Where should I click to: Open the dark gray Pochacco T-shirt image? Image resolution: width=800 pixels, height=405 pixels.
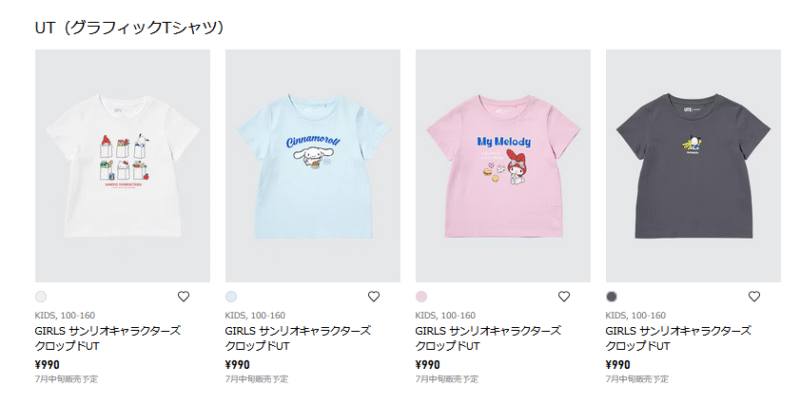click(x=693, y=166)
